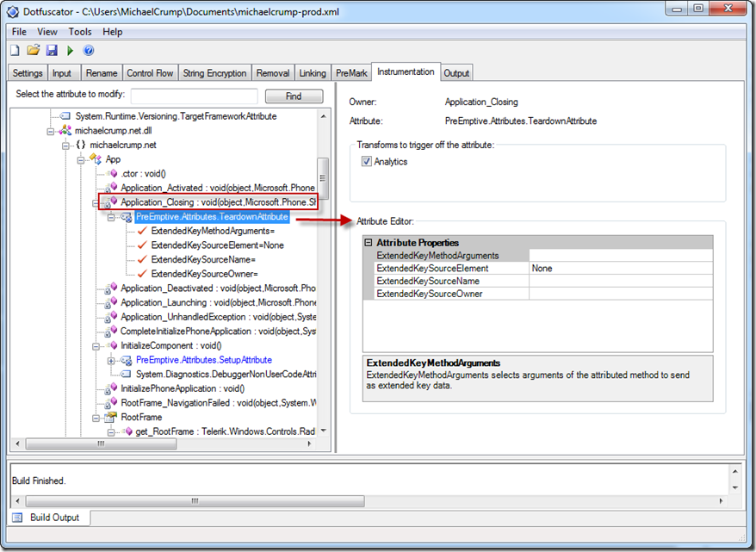Screen dimensions: 756x552
Task: Click the RootFrame_NavigationFailed method icon
Action: coord(111,402)
